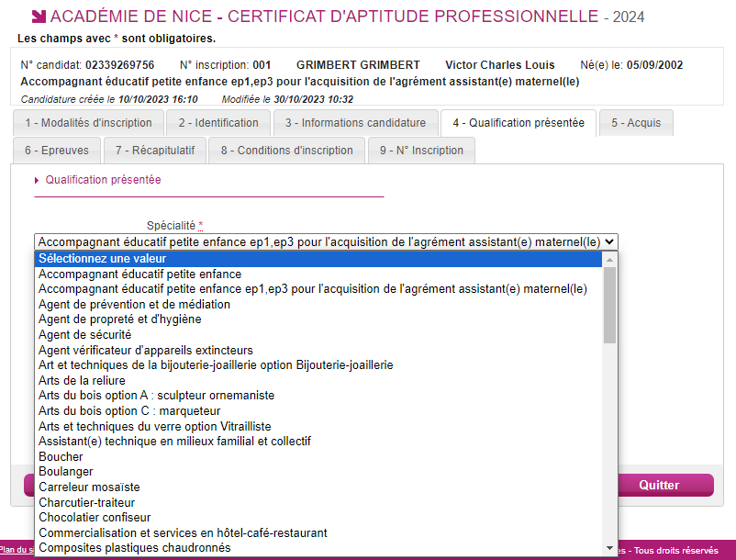
Task: Open the 'Plan du site' footer link
Action: 17,550
